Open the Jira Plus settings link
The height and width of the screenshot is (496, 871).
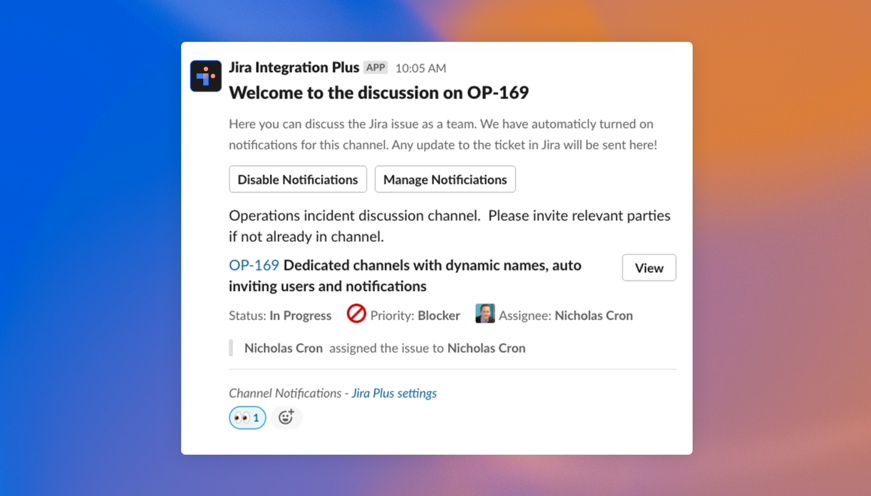394,393
